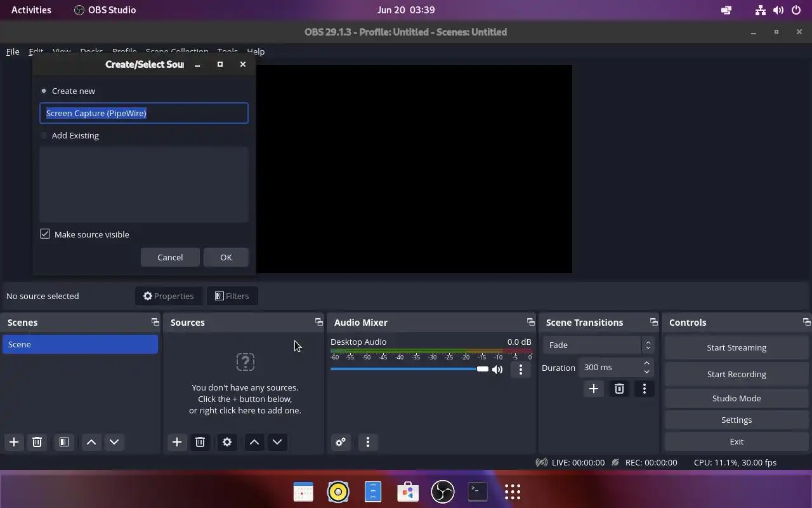This screenshot has width=812, height=508.
Task: Click Start Streaming button
Action: point(737,347)
